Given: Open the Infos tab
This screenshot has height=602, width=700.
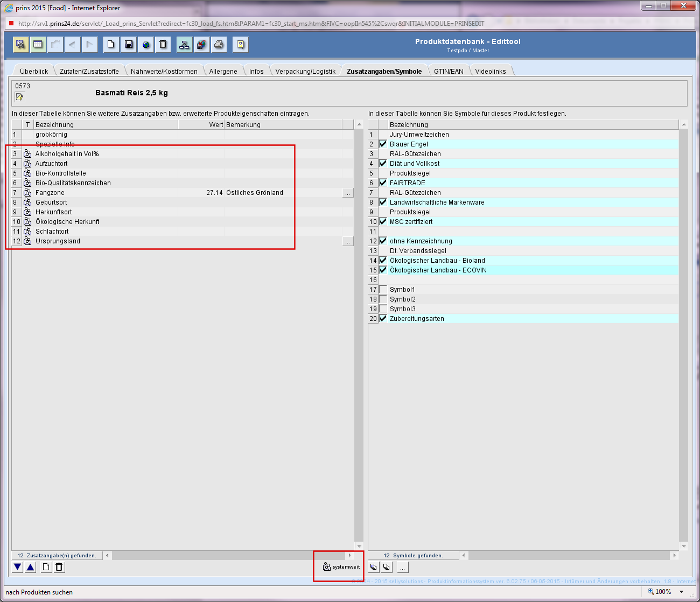Looking at the screenshot, I should 256,71.
